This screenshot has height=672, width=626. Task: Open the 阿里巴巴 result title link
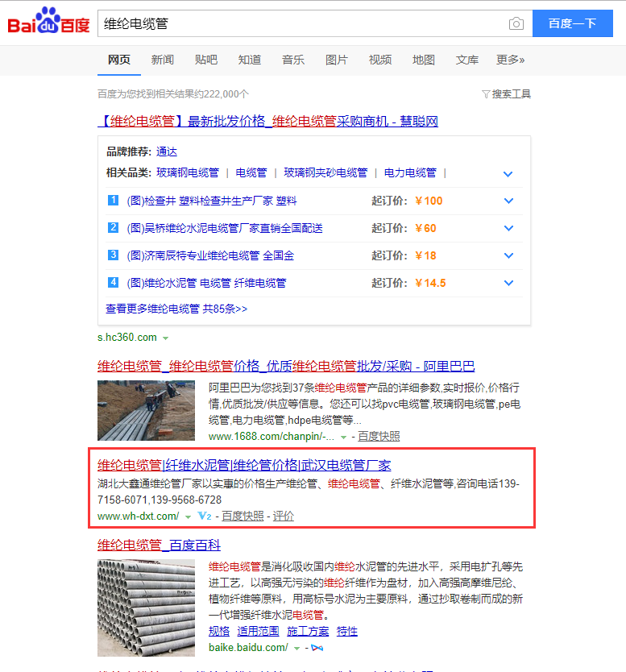(x=286, y=366)
